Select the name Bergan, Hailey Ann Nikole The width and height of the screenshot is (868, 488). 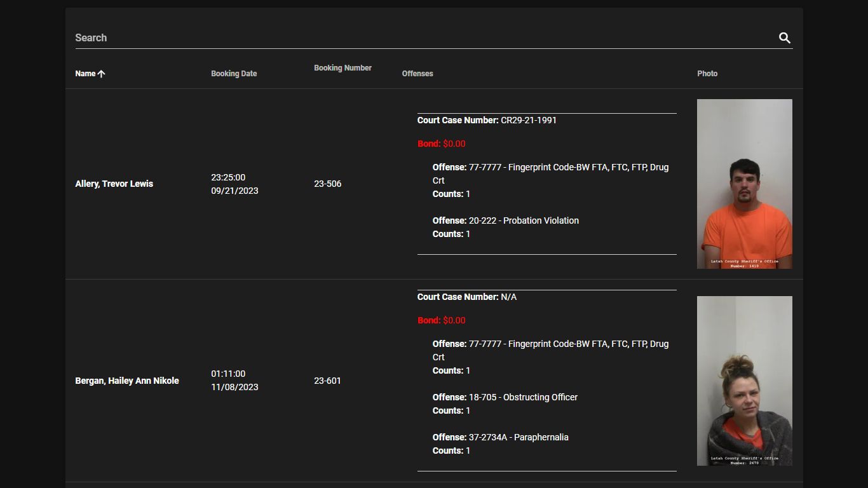[127, 381]
